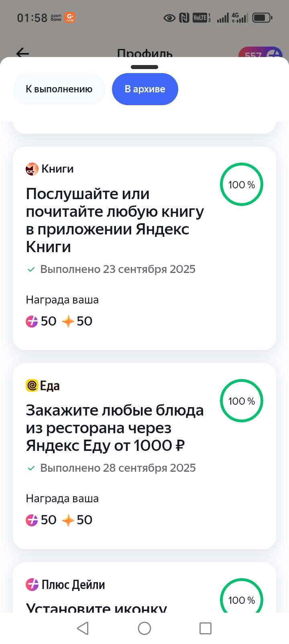The height and width of the screenshot is (644, 289).
Task: Tap the Яндекс Еда swirl icon
Action: tap(32, 386)
